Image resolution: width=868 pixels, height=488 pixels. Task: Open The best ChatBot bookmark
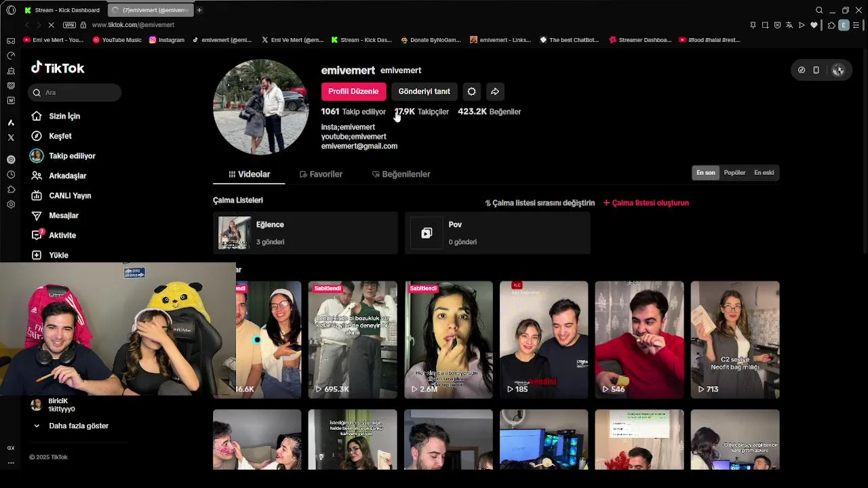click(x=570, y=40)
